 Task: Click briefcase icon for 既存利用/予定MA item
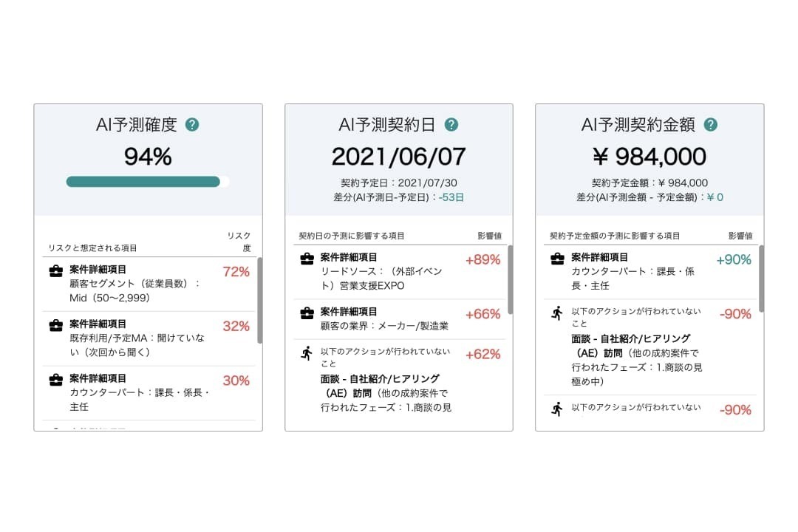click(55, 325)
